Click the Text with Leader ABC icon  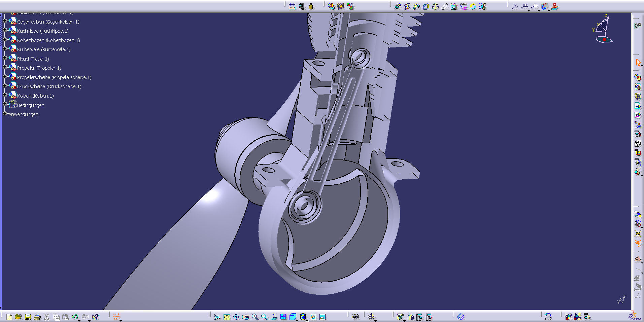525,6
